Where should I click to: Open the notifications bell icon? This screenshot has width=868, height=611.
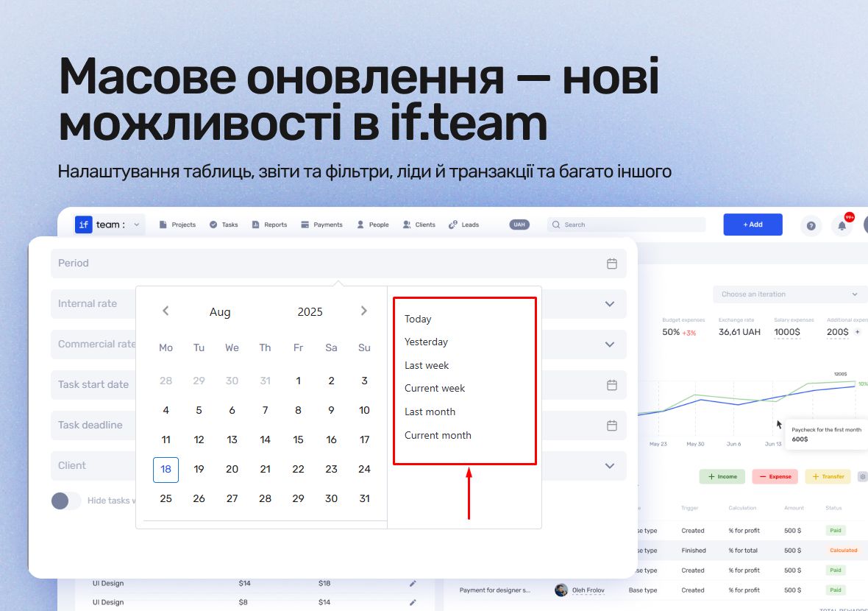[842, 225]
